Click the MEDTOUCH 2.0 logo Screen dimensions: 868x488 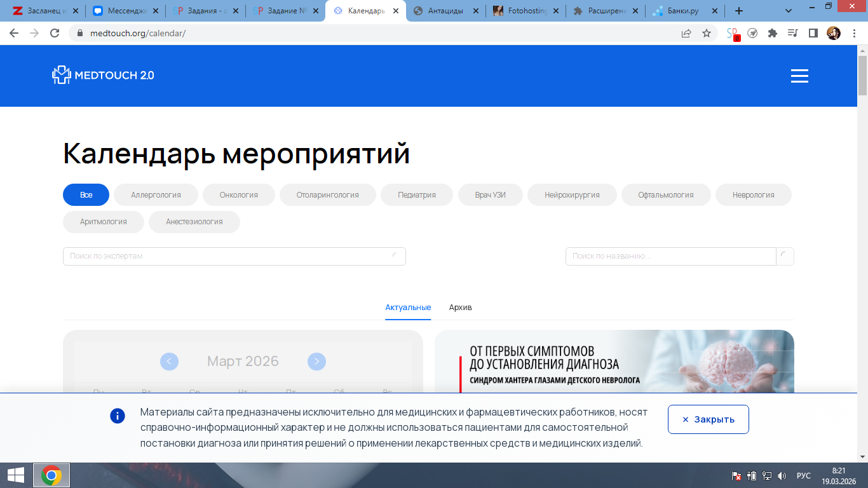click(x=103, y=75)
